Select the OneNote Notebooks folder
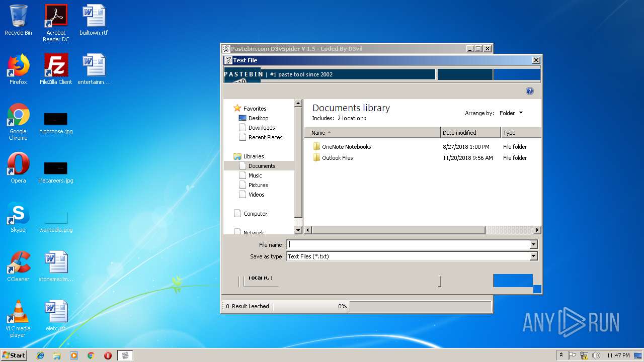 point(347,147)
